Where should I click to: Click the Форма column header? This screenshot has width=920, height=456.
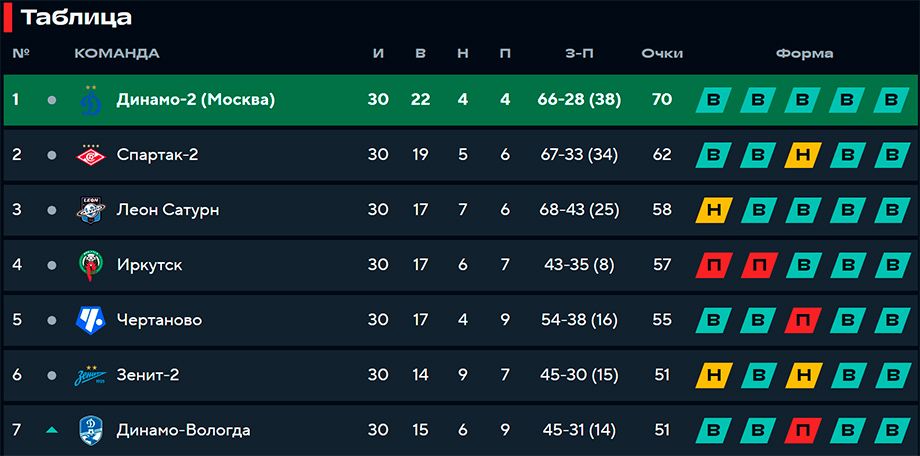coord(804,53)
